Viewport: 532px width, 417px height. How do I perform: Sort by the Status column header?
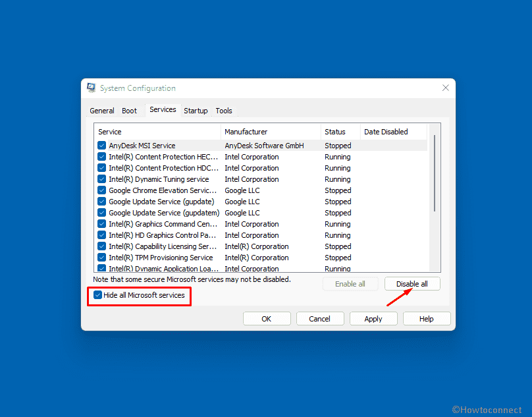(340, 132)
